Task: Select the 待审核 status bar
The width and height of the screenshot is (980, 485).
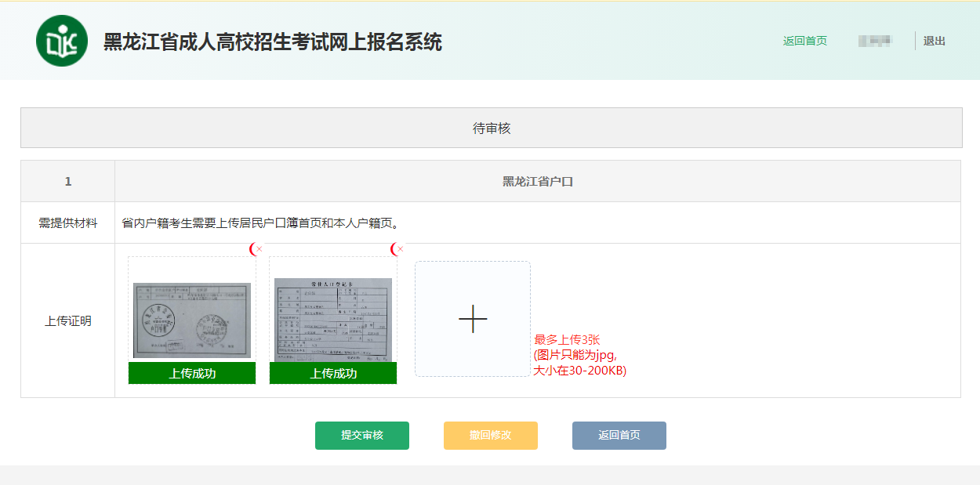Action: (492, 128)
